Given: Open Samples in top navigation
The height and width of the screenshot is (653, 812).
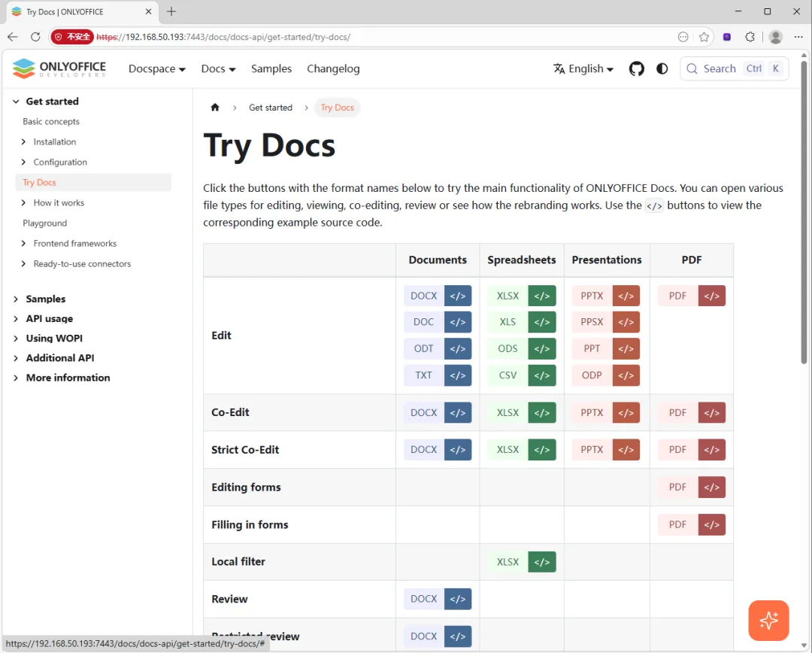Looking at the screenshot, I should pos(271,68).
